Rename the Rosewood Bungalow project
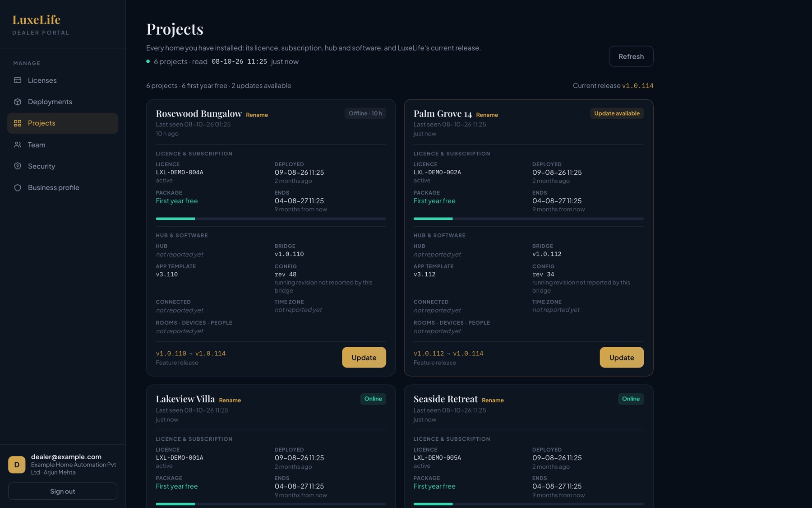The image size is (812, 508). point(257,115)
